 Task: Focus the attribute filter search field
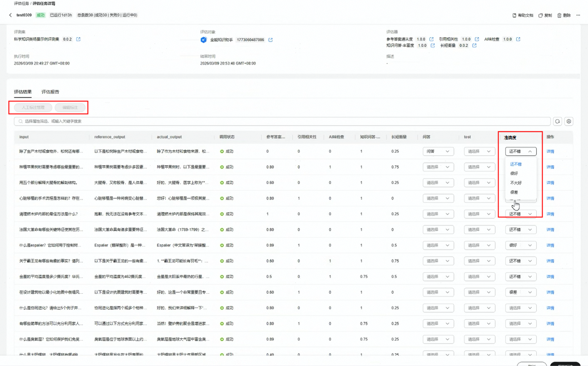tap(282, 121)
